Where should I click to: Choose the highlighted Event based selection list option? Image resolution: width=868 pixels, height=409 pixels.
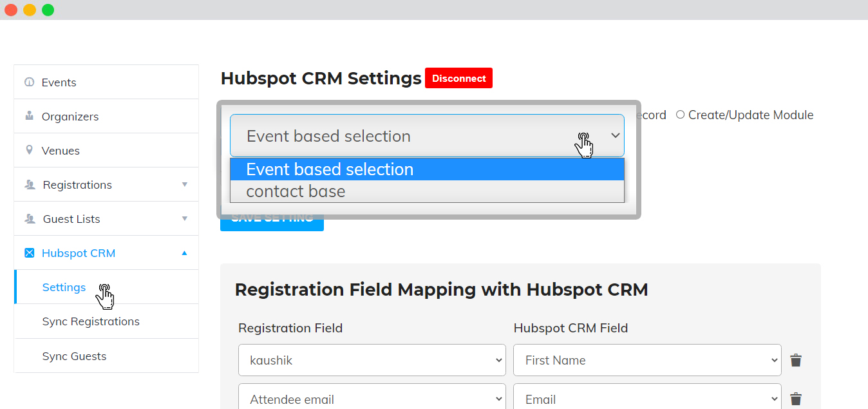point(427,169)
